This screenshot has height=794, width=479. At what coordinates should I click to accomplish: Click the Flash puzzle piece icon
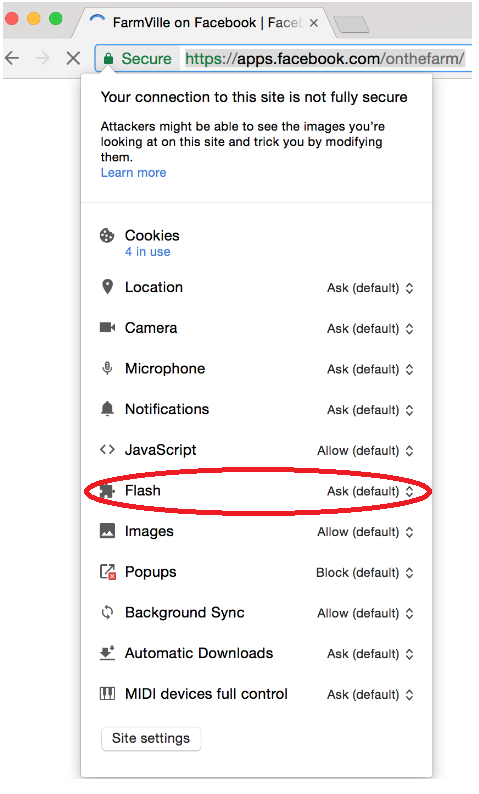(x=107, y=490)
